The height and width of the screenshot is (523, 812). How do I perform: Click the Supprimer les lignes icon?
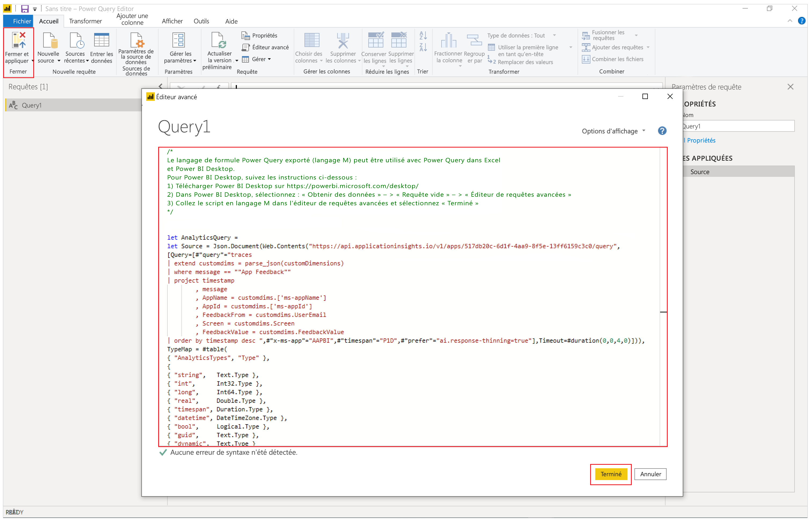tap(399, 40)
